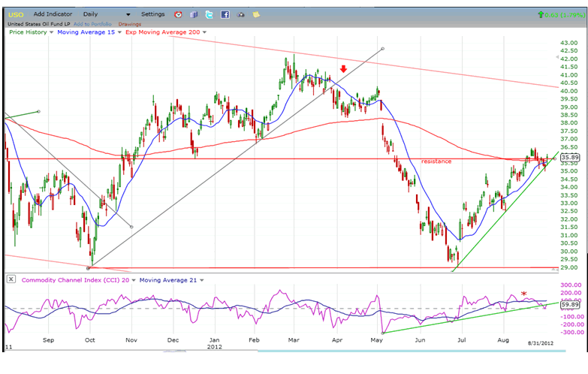Close the CCI indicator panel
This screenshot has width=588, height=374.
click(x=11, y=279)
